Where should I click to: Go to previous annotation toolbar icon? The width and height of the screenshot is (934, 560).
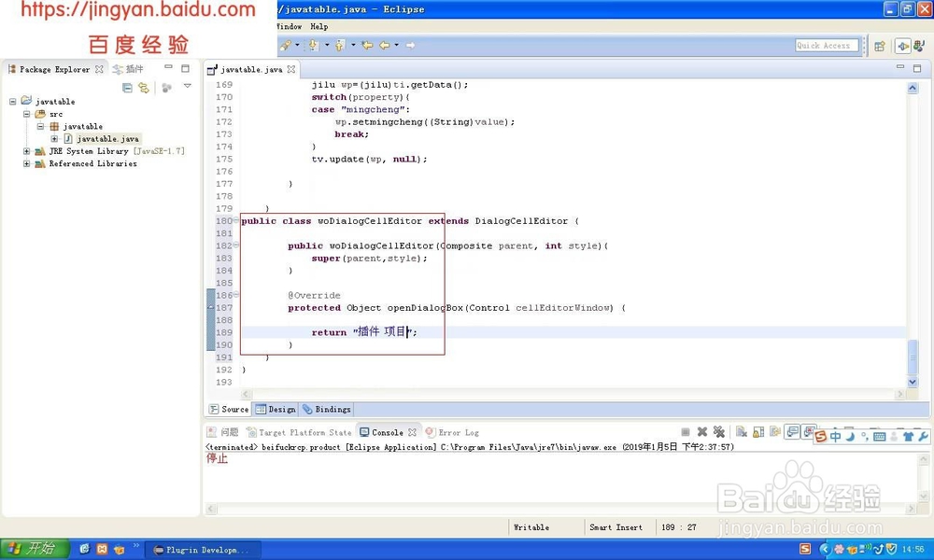pos(340,45)
